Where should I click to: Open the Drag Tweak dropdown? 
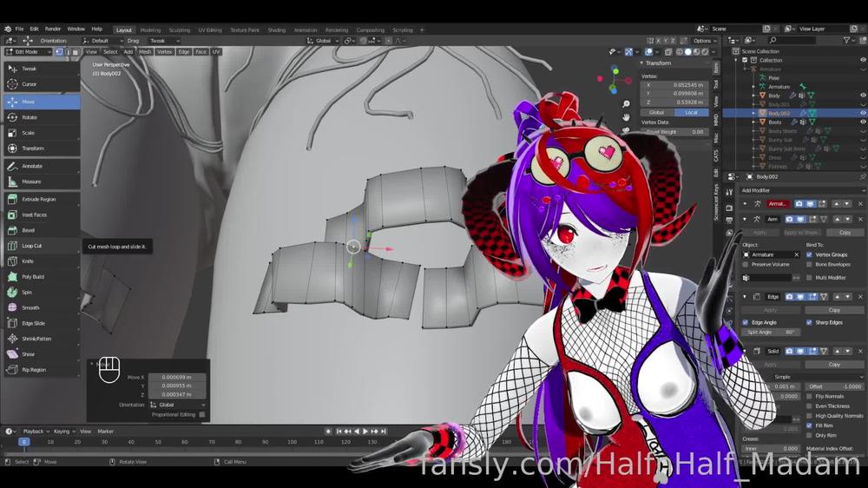[x=164, y=41]
